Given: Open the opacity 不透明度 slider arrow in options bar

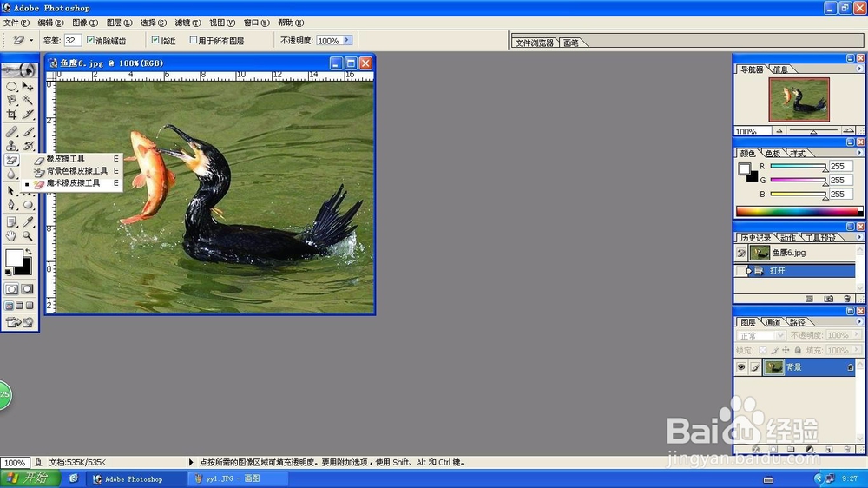Looking at the screenshot, I should (347, 41).
